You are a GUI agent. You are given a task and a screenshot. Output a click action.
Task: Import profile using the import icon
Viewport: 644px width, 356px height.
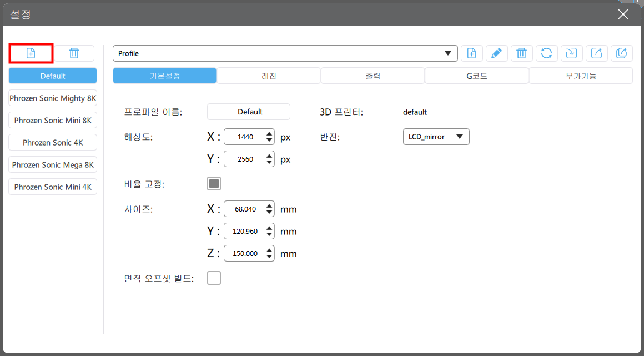tap(572, 53)
